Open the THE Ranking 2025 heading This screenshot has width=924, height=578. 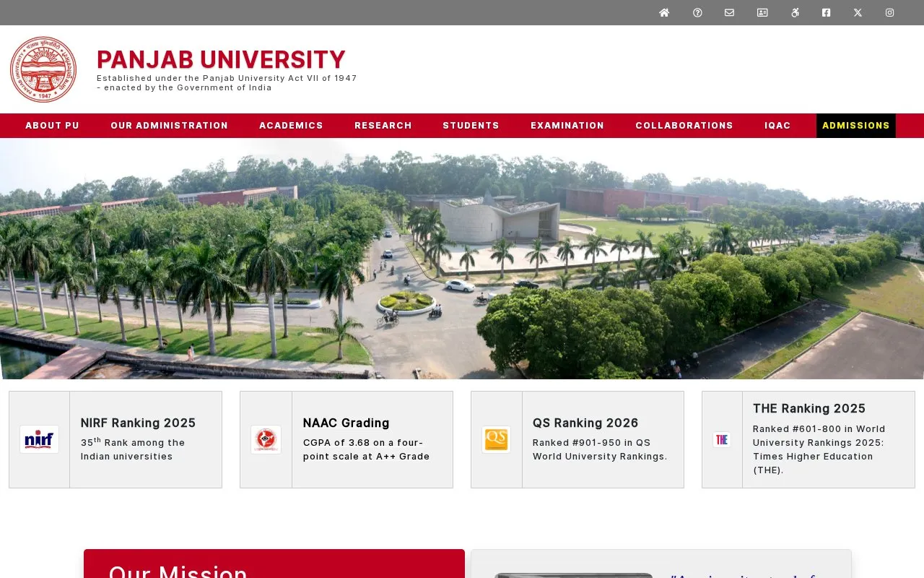click(809, 408)
